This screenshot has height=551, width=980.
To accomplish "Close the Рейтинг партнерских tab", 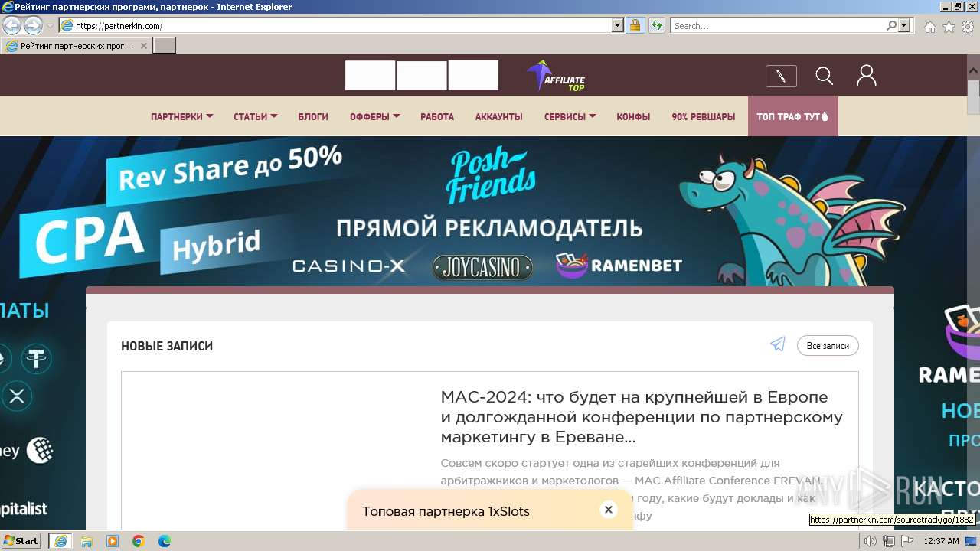I will click(143, 46).
